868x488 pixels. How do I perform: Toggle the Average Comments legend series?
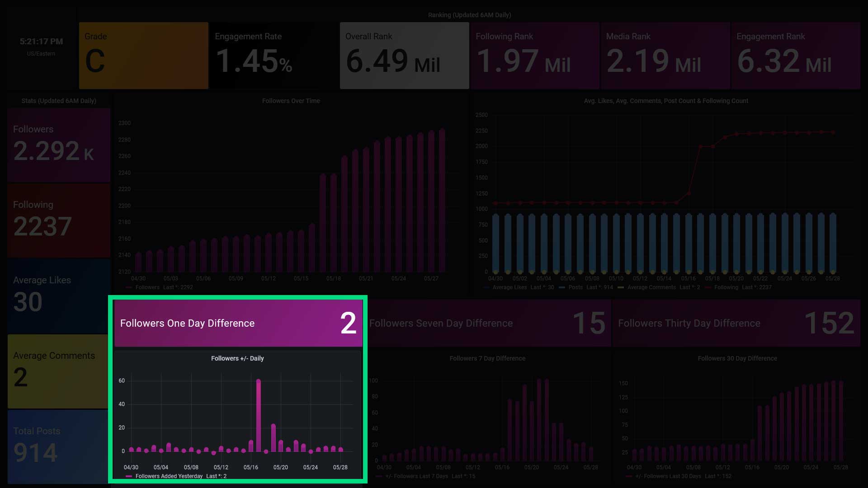click(x=651, y=287)
